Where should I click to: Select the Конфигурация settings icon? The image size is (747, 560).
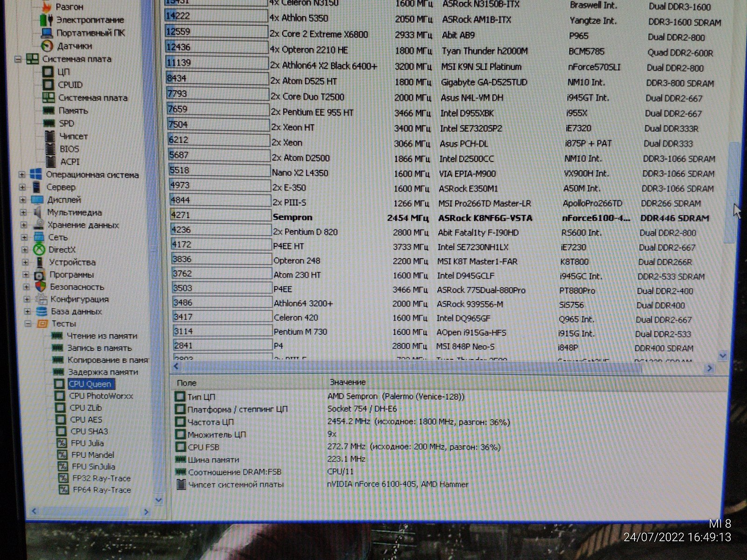(x=41, y=299)
